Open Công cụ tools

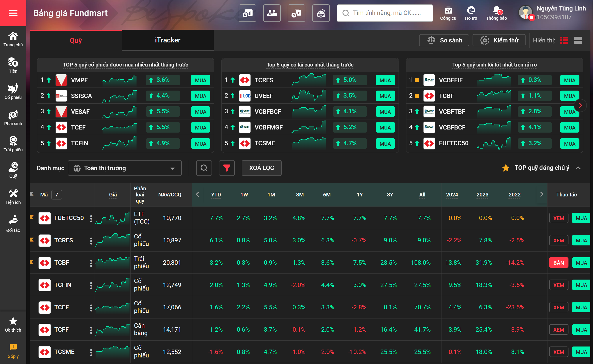[x=448, y=13]
